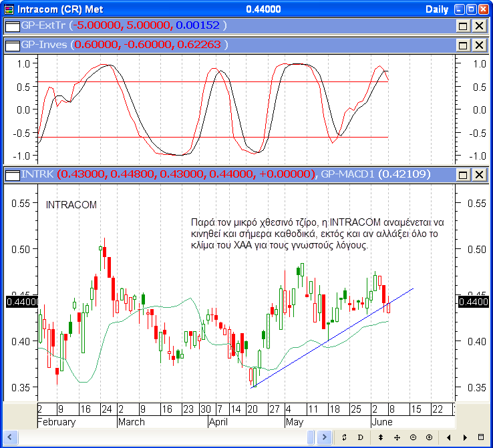Click the 0.55 value on left price axis
The height and width of the screenshot is (448, 493).
[x=21, y=204]
